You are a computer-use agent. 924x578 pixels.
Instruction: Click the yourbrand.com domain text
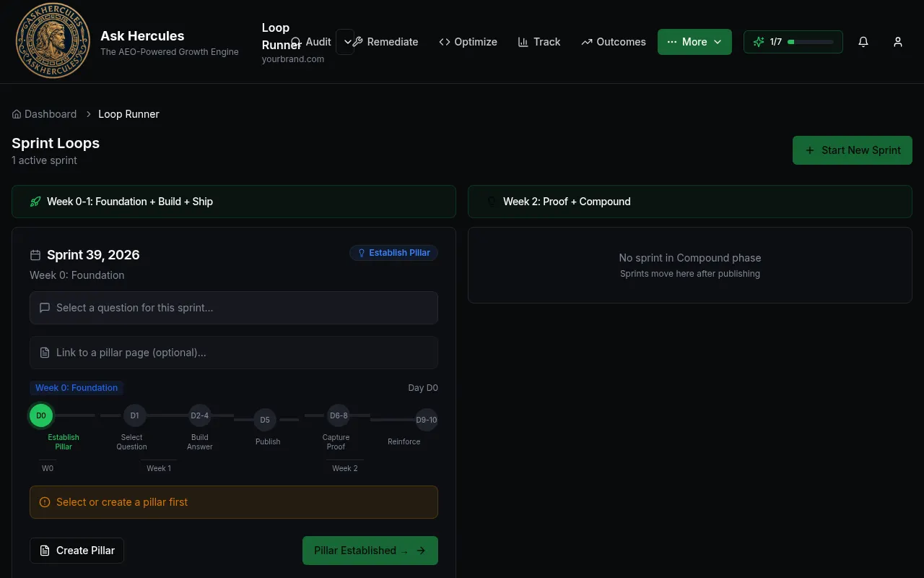293,59
